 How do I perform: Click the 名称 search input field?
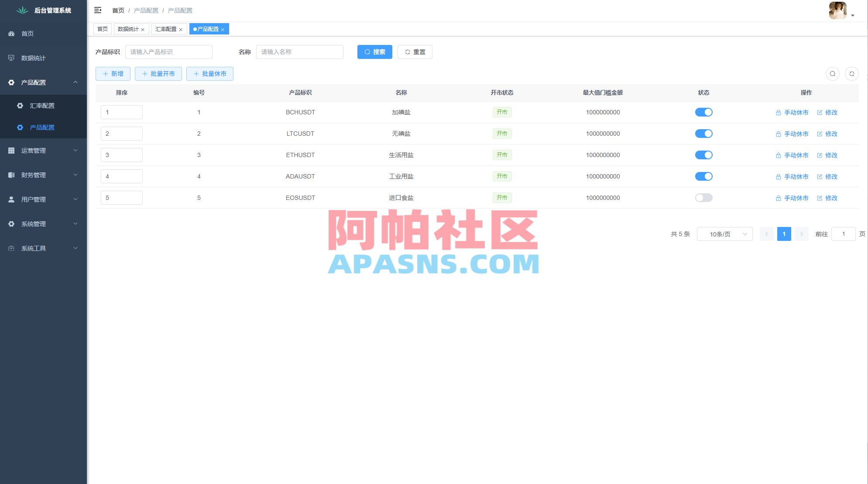pos(299,52)
